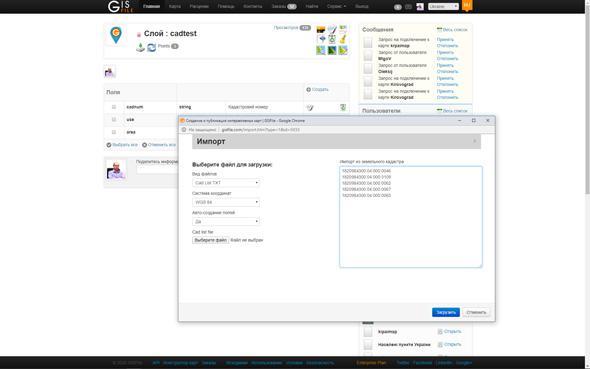Click the document icon beside krpamap Открыть
The width and height of the screenshot is (590, 369).
pos(440,331)
